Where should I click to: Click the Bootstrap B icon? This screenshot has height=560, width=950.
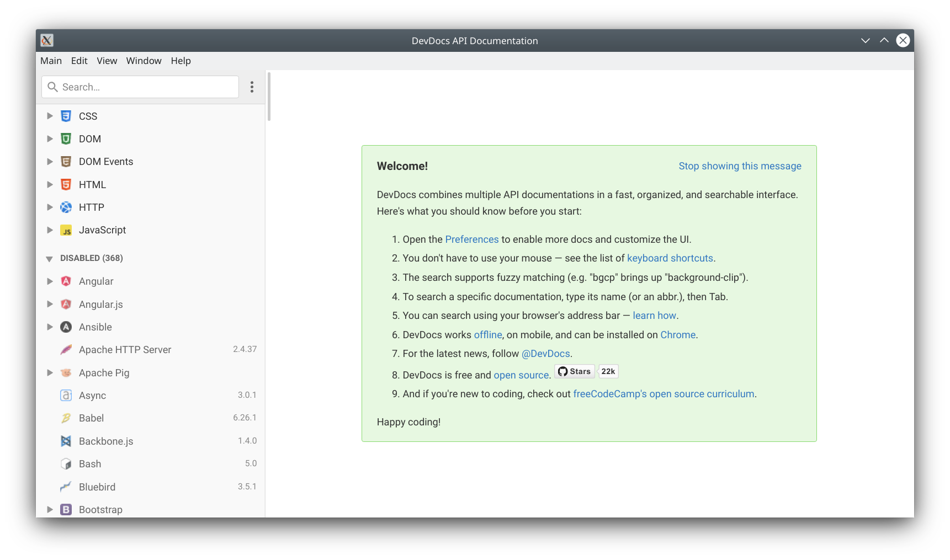click(66, 509)
